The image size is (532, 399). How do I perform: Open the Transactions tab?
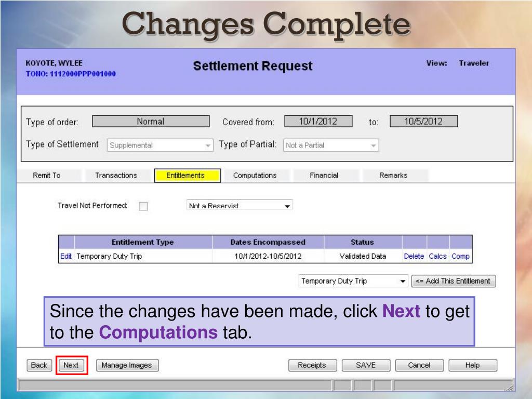116,176
